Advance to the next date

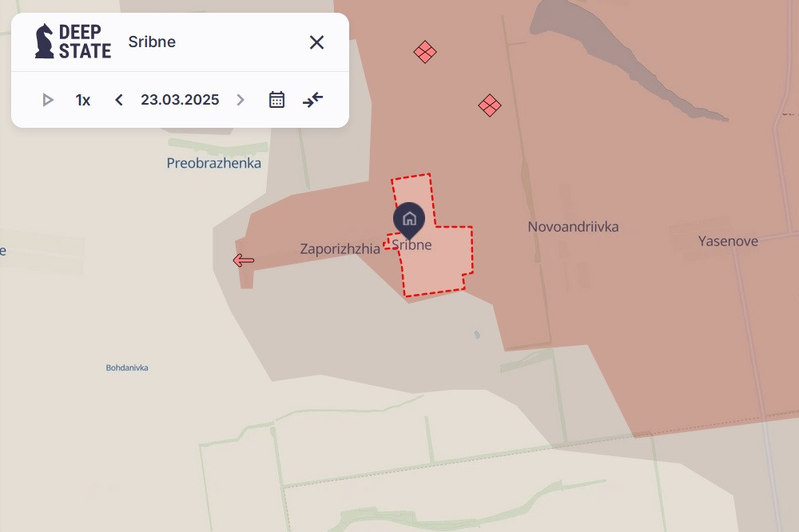coord(240,100)
